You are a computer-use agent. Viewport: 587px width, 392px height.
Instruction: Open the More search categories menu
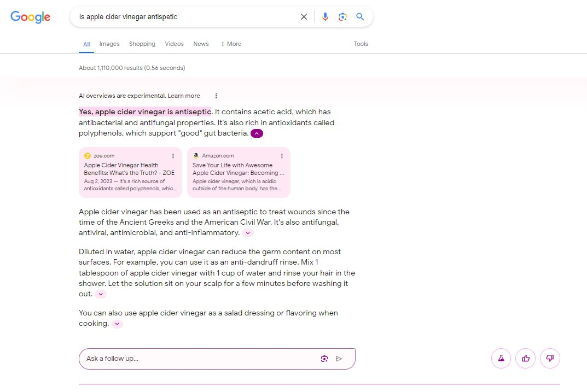[x=230, y=44]
